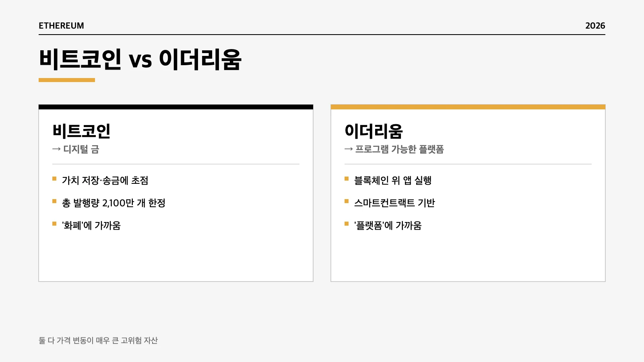
Task: Select the subtitle '→ 디지털 금'
Action: pyautogui.click(x=76, y=149)
